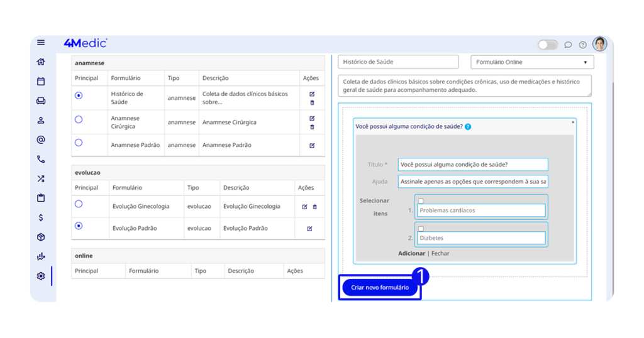This screenshot has height=338, width=644.
Task: Set Anamnese Padrão as principal form
Action: 79,143
